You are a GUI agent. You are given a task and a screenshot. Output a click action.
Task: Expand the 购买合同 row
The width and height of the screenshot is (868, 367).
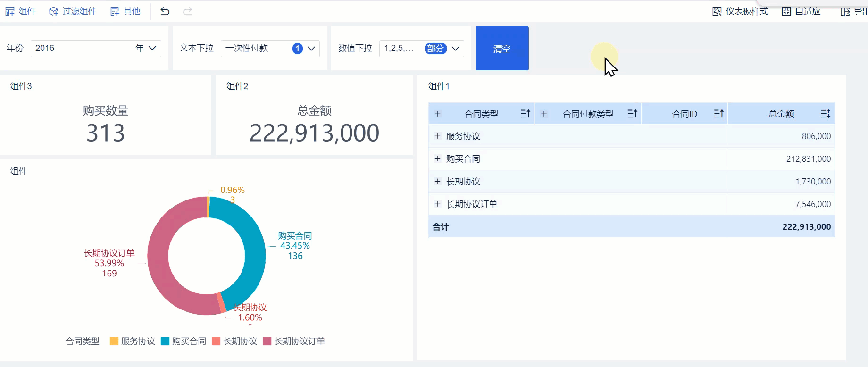click(x=437, y=159)
